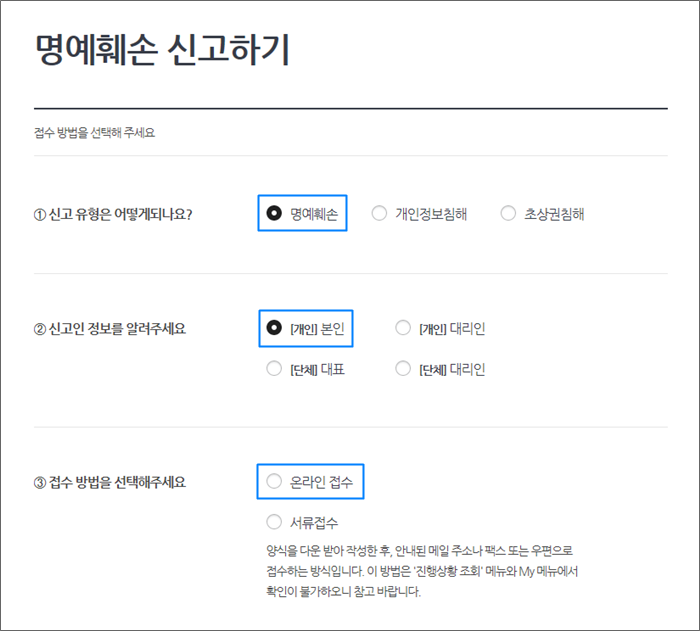Click the 접수 방법을 선택해 주세요 text
This screenshot has height=631, width=700.
click(x=95, y=133)
